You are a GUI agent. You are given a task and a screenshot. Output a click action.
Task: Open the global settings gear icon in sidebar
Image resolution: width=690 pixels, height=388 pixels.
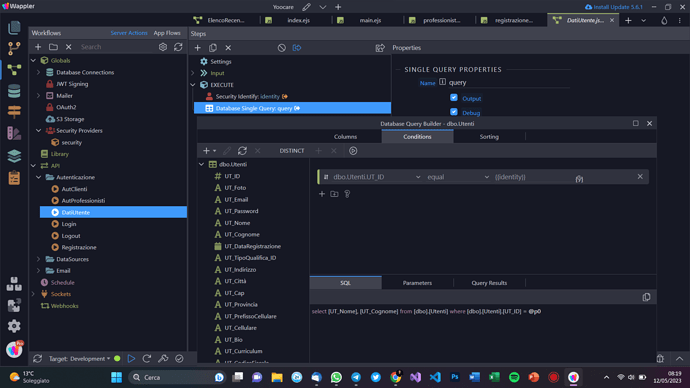(14, 326)
